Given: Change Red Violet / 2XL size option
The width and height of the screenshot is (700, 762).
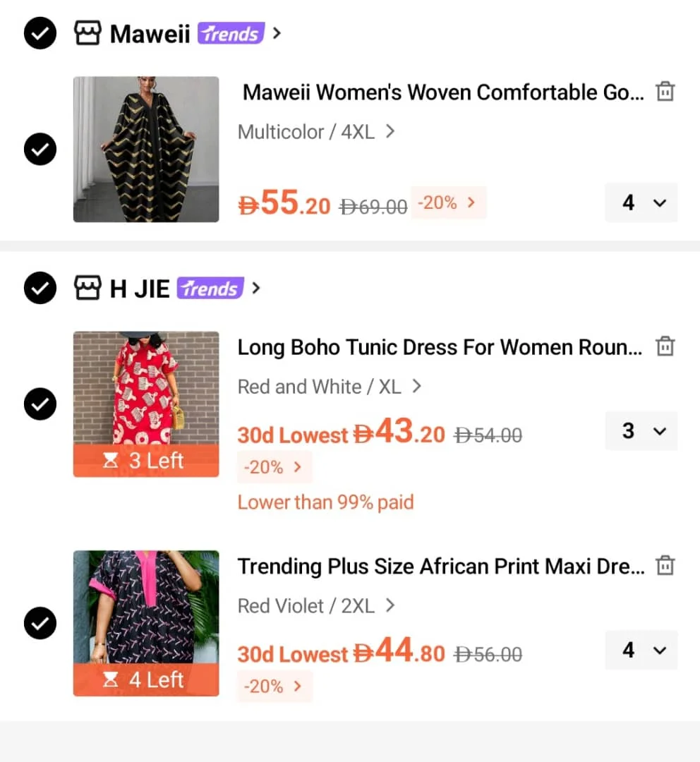Looking at the screenshot, I should tap(316, 606).
